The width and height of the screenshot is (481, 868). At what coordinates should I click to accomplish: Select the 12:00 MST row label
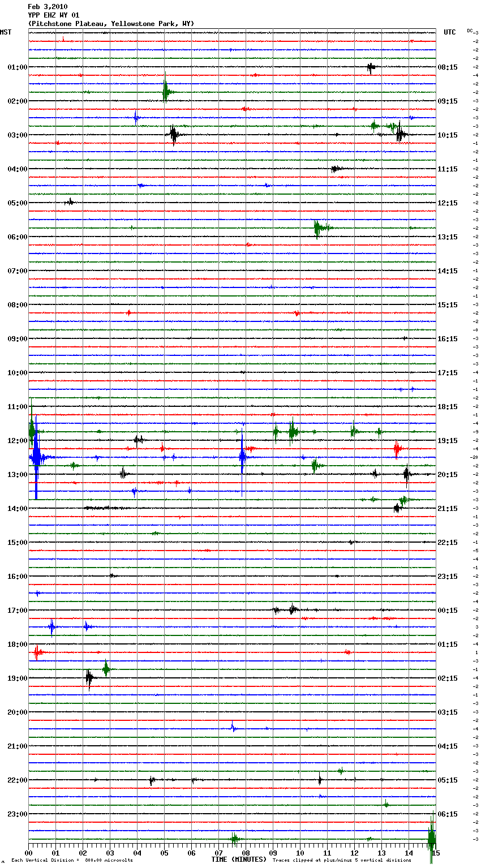pyautogui.click(x=18, y=441)
